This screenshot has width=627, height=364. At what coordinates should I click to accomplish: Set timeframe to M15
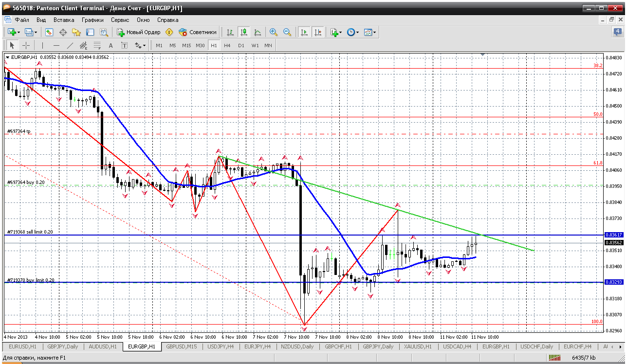[186, 45]
